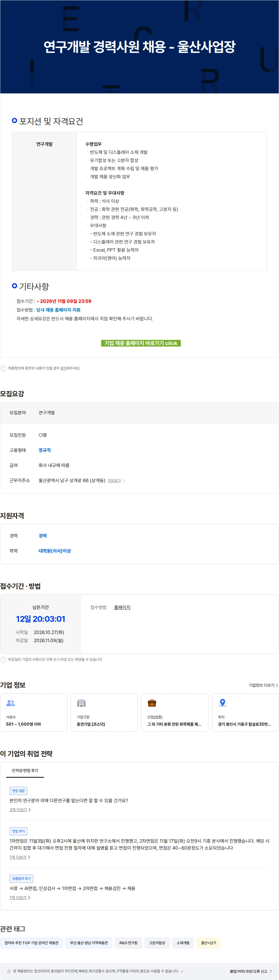Open 불법/허위/과장/오류 신고 link
279x980 pixels.
pos(251,971)
